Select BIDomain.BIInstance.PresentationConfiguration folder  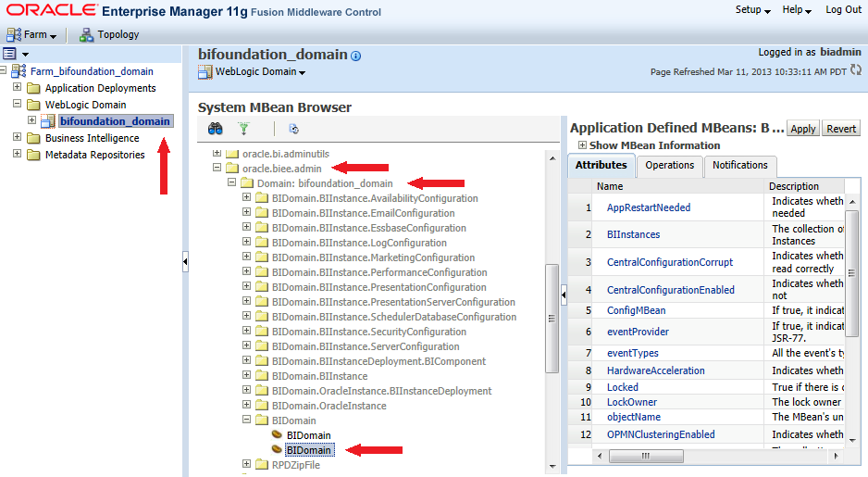(379, 287)
